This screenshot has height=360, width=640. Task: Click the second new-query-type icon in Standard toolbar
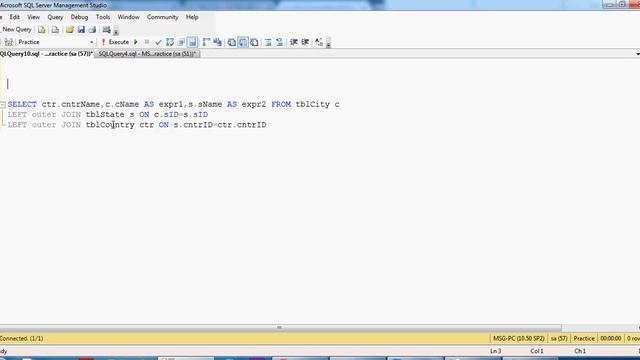(55, 30)
